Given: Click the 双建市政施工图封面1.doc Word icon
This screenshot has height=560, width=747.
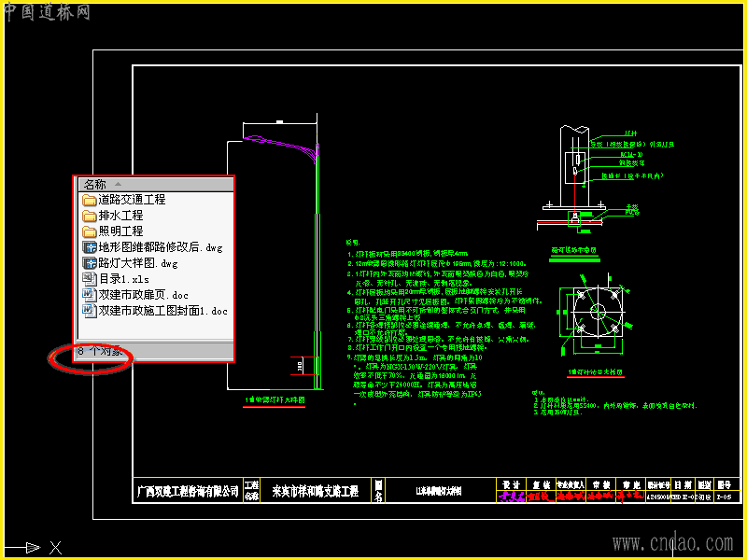Looking at the screenshot, I should click(x=89, y=311).
